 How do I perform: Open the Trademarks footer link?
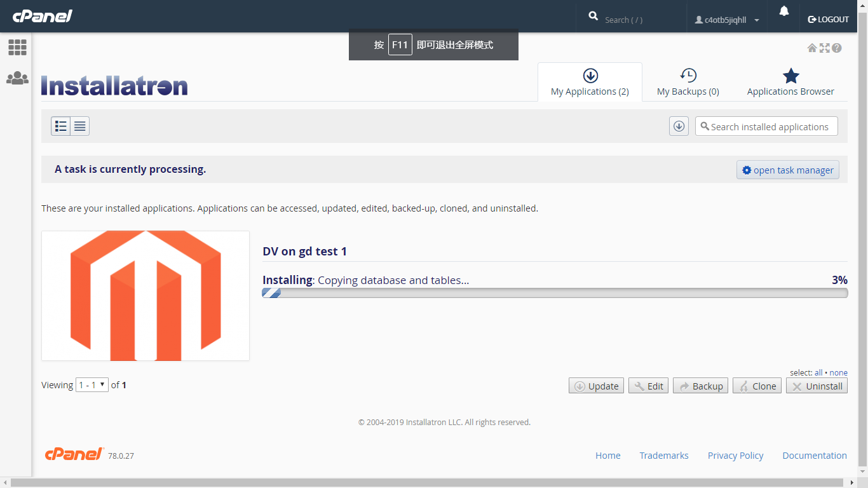[664, 456]
